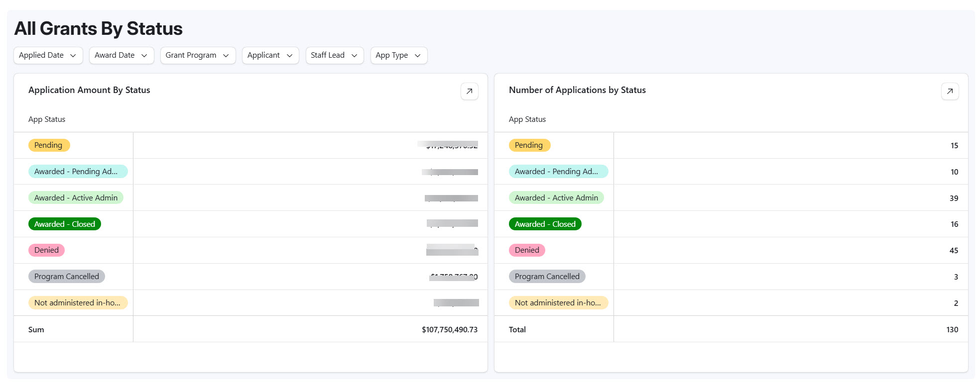Click the Denied count value 45
The width and height of the screenshot is (980, 387).
pyautogui.click(x=954, y=251)
